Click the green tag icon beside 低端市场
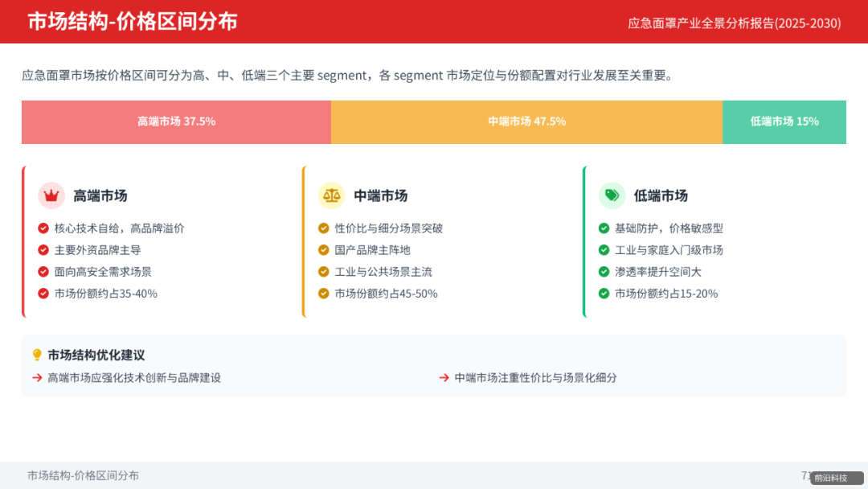868x489 pixels. pos(610,195)
